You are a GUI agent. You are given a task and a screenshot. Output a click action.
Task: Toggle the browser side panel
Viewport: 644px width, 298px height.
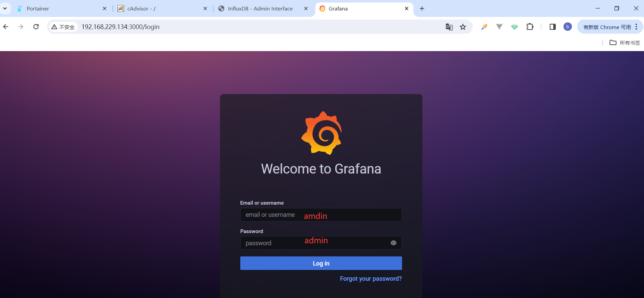(x=553, y=27)
